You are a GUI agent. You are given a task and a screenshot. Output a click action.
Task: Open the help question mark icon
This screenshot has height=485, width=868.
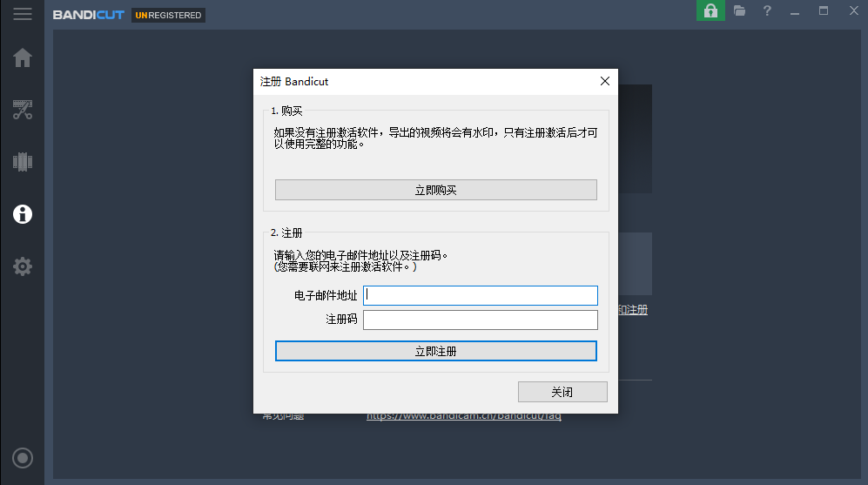[x=767, y=10]
